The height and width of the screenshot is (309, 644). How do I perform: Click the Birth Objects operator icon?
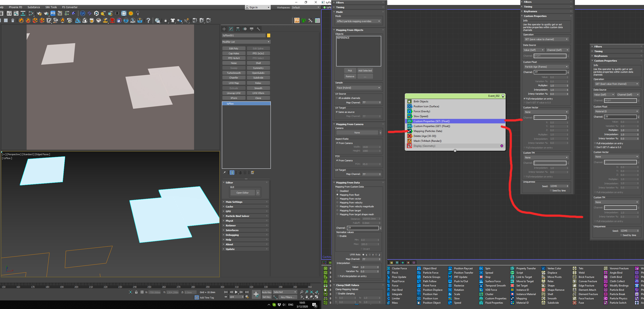(410, 101)
